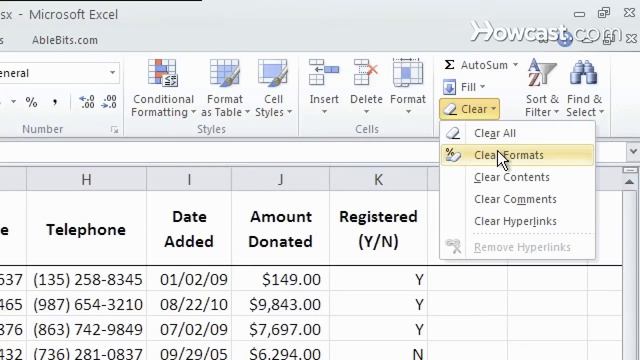Expand the Number Format combo box

112,73
